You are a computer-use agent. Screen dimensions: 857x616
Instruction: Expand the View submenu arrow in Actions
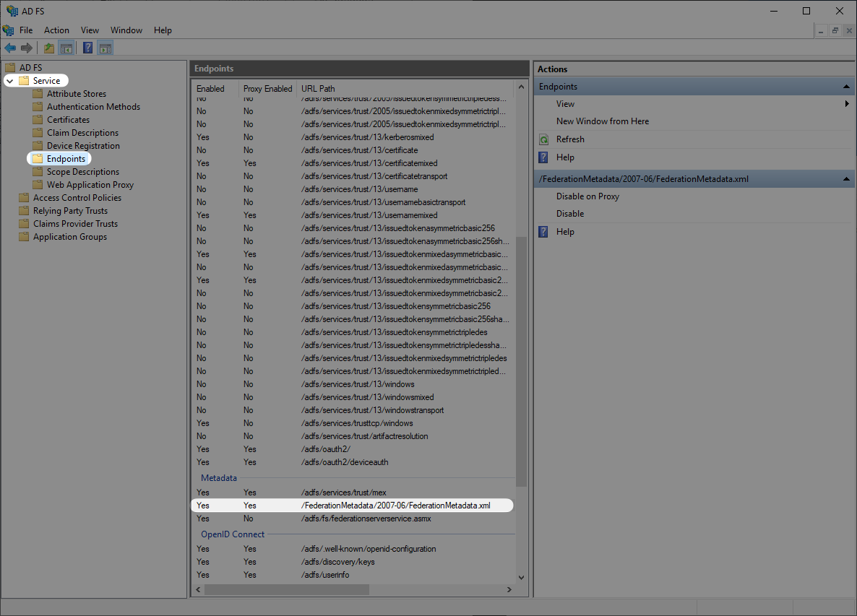click(x=845, y=103)
